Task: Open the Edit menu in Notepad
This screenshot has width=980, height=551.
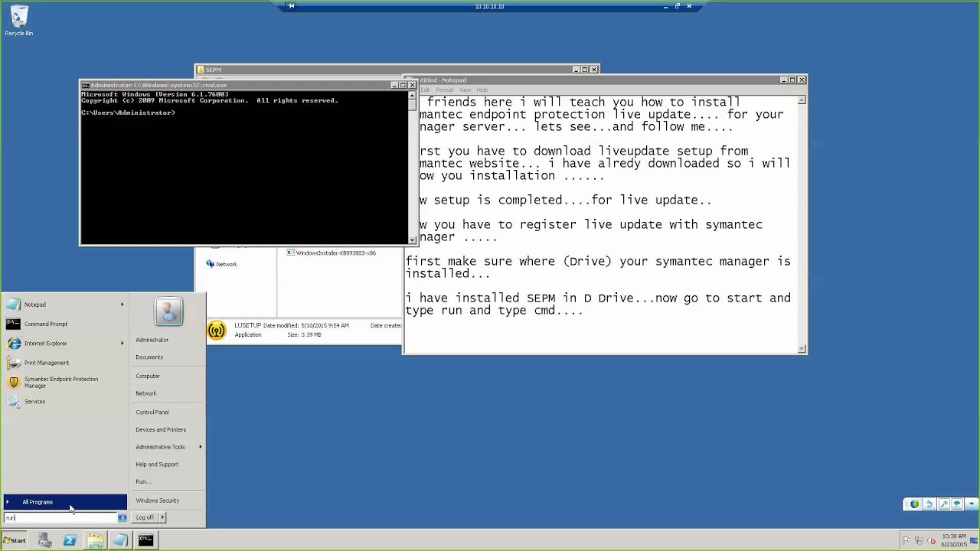Action: 426,90
